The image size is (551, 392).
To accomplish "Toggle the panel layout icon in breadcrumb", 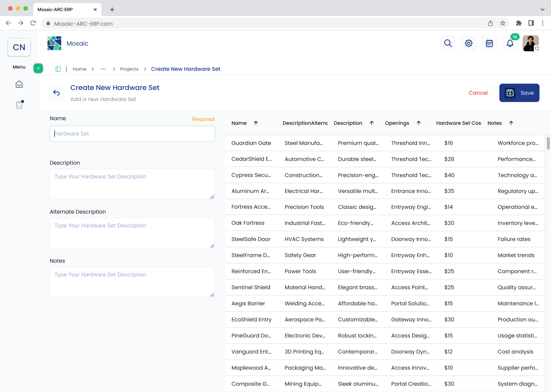I will tap(58, 69).
